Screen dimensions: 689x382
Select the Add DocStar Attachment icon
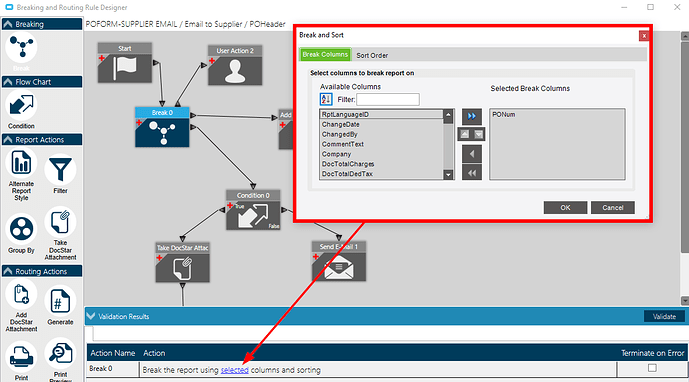[21, 295]
